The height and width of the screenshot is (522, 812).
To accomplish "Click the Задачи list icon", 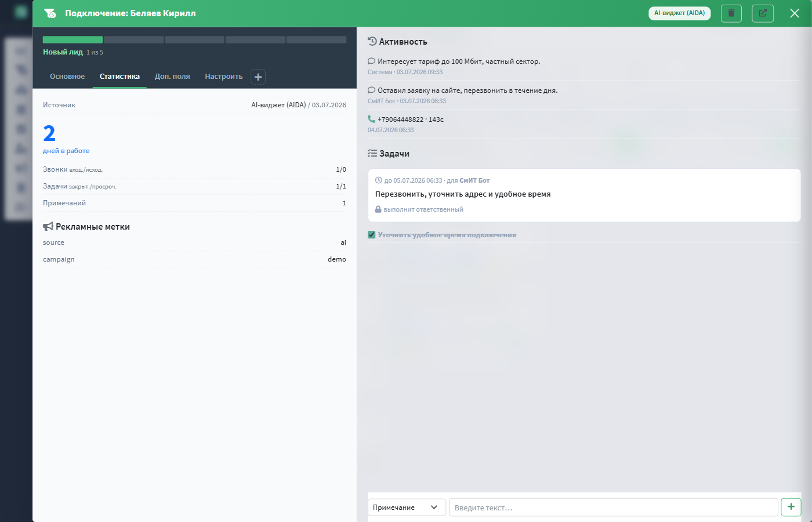I will point(372,153).
